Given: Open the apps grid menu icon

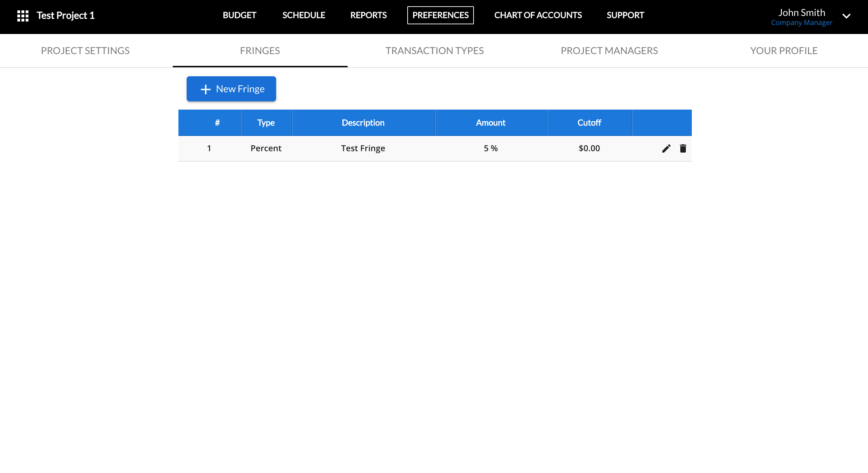Looking at the screenshot, I should click(23, 16).
